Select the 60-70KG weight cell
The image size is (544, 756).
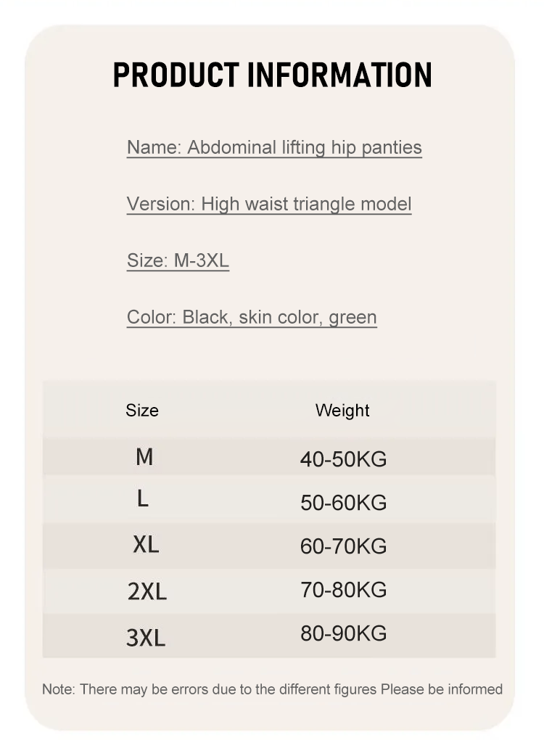343,546
